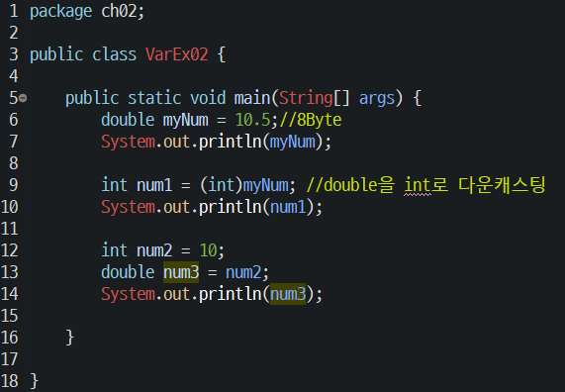Click num2 assigned to num3
565x392 pixels.
pyautogui.click(x=243, y=272)
